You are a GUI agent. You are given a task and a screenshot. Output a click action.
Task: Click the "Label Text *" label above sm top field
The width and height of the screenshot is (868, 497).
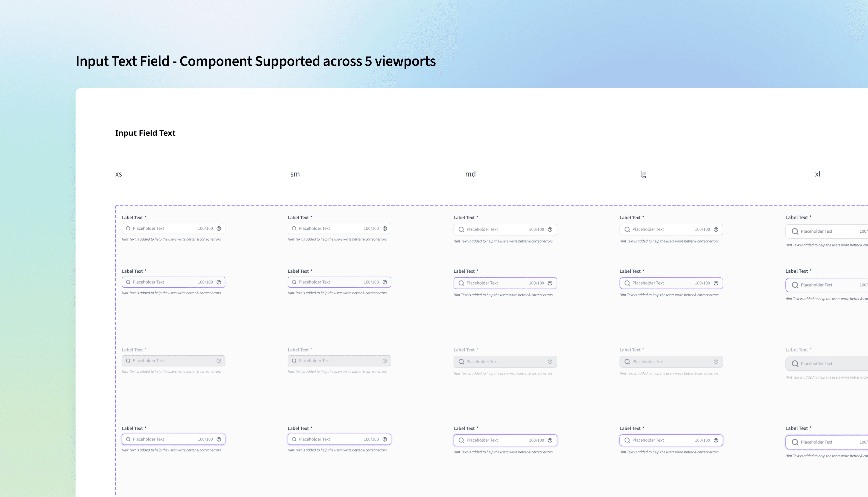[300, 217]
